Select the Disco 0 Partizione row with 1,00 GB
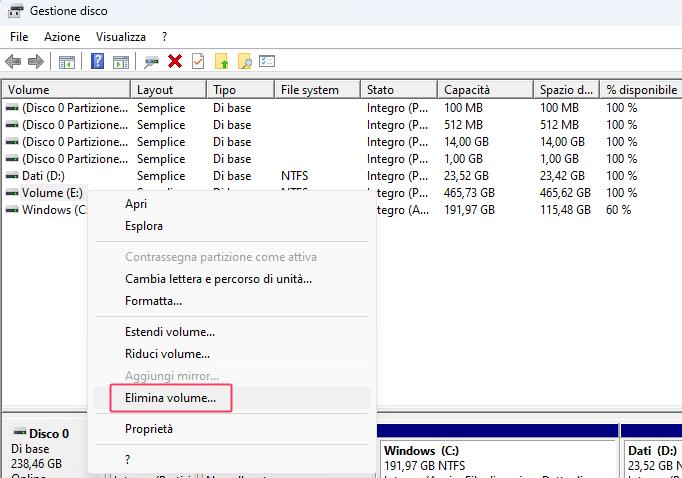The height and width of the screenshot is (478, 682). pyautogui.click(x=342, y=159)
